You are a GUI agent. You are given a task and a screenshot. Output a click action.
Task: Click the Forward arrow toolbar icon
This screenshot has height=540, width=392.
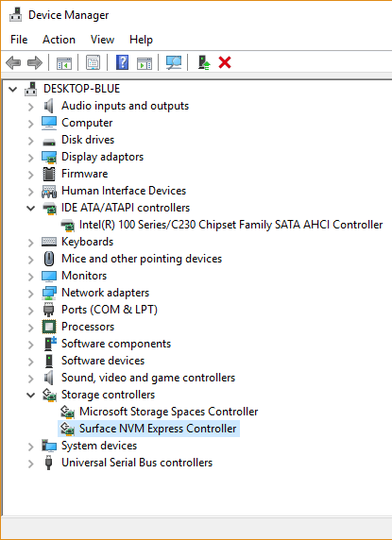tap(34, 63)
